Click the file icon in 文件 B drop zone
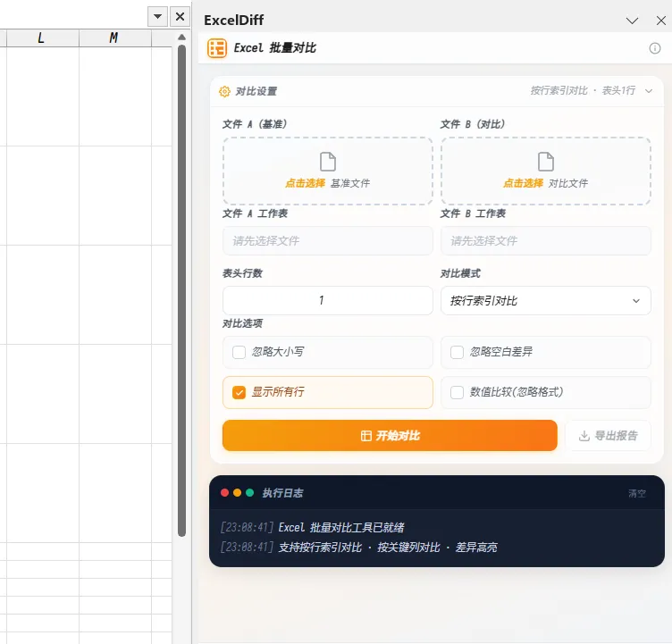 (x=546, y=162)
